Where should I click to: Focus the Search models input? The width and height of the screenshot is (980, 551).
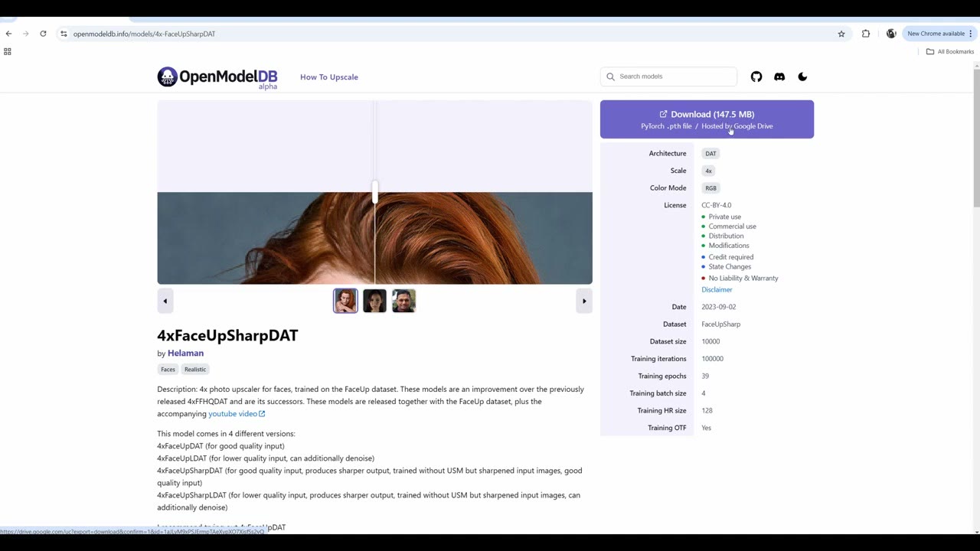tap(668, 77)
